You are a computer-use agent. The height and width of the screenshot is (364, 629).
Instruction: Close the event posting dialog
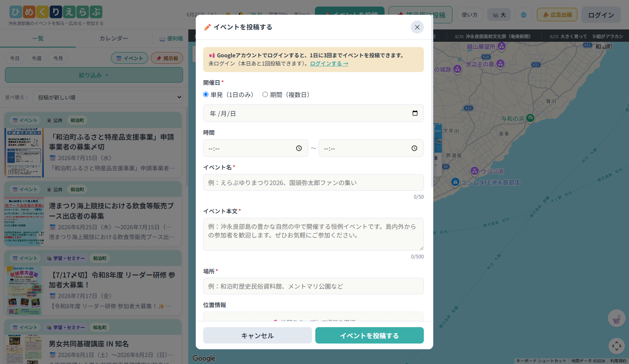pyautogui.click(x=417, y=27)
